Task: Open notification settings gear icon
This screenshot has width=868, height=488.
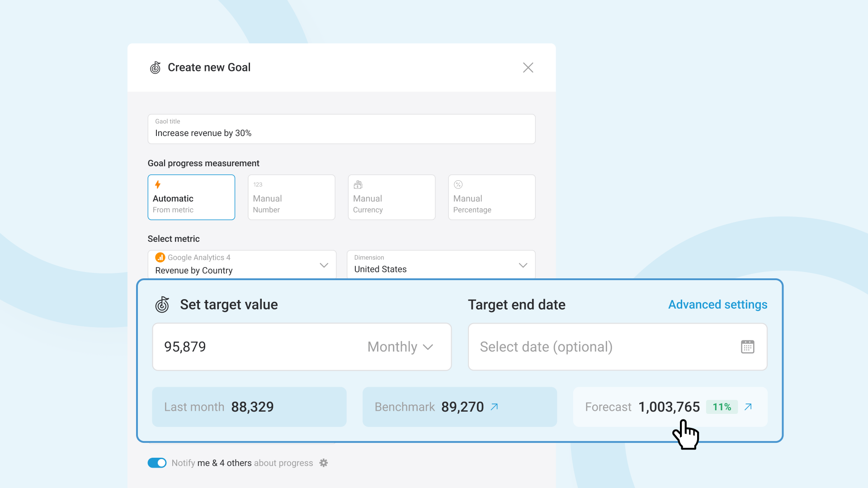Action: tap(323, 463)
